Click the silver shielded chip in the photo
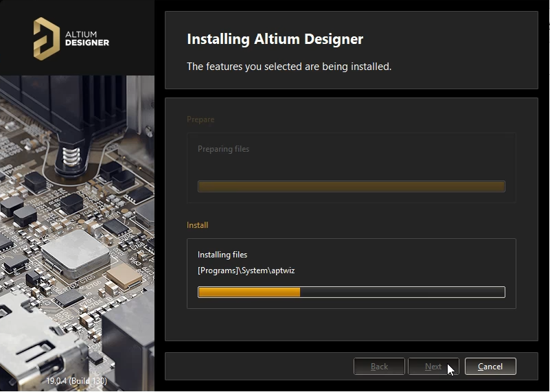550x392 pixels. [76, 251]
